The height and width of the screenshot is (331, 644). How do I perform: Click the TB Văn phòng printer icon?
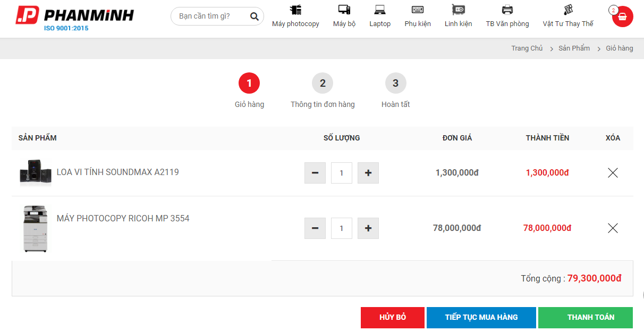507,10
